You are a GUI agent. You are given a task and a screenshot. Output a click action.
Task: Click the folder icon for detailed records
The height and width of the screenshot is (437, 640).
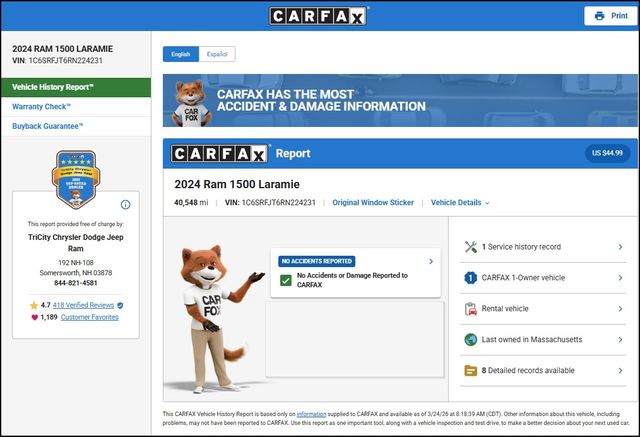470,371
